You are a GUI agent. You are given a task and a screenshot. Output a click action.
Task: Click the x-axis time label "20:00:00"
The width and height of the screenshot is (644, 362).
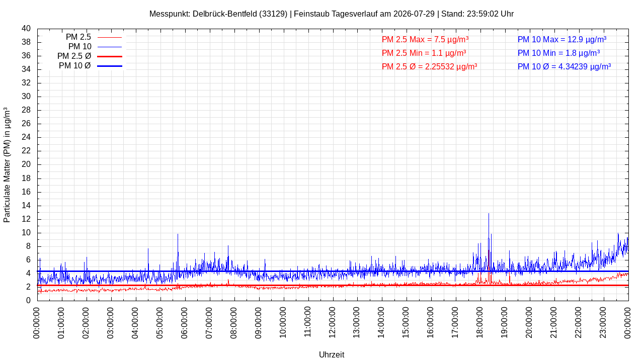(530, 322)
